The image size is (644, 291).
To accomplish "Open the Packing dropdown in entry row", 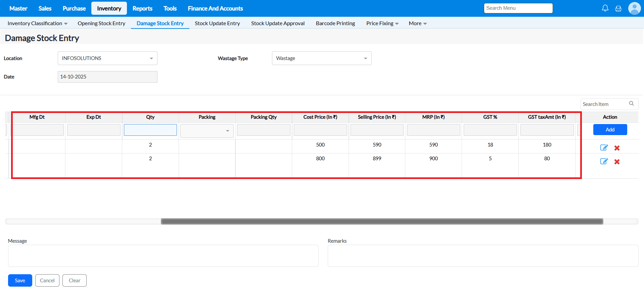I will (207, 131).
